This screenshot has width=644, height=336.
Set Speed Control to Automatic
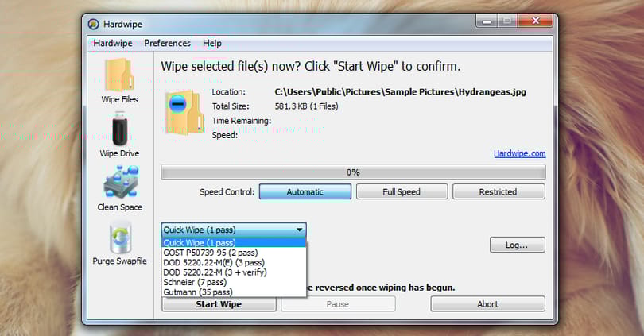pyautogui.click(x=305, y=191)
